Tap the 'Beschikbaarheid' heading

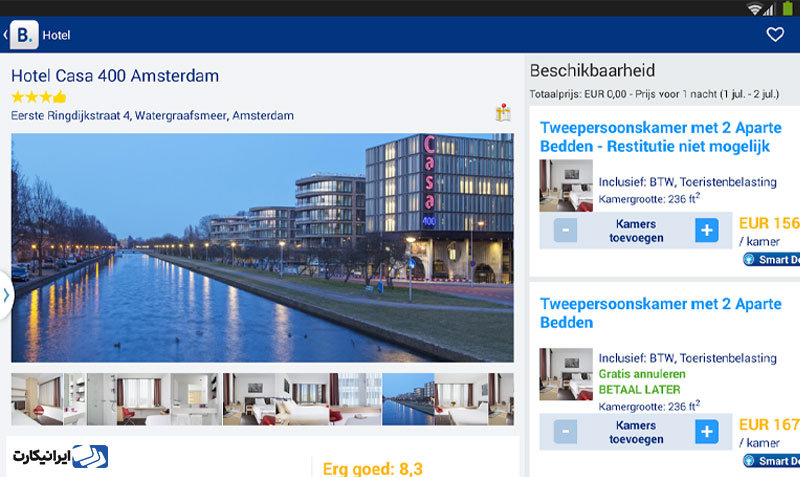pos(592,70)
